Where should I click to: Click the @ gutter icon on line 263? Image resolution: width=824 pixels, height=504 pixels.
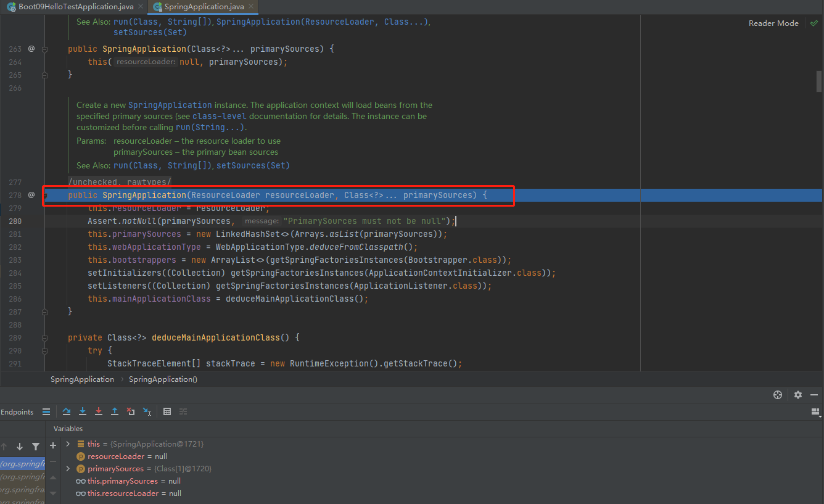(x=31, y=49)
